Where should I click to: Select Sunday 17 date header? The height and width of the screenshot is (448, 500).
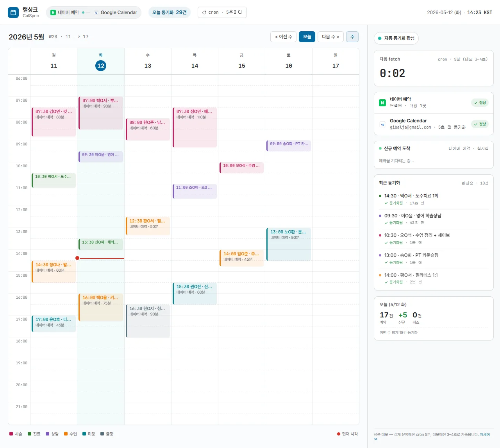336,61
